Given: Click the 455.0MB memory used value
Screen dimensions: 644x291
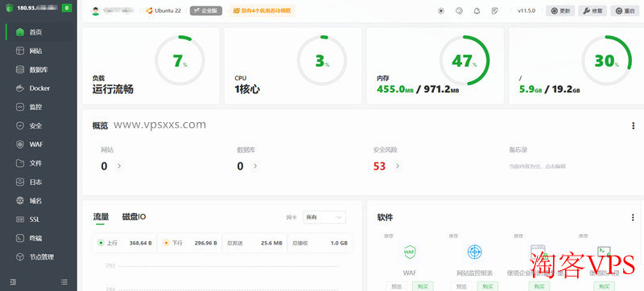Looking at the screenshot, I should 395,89.
